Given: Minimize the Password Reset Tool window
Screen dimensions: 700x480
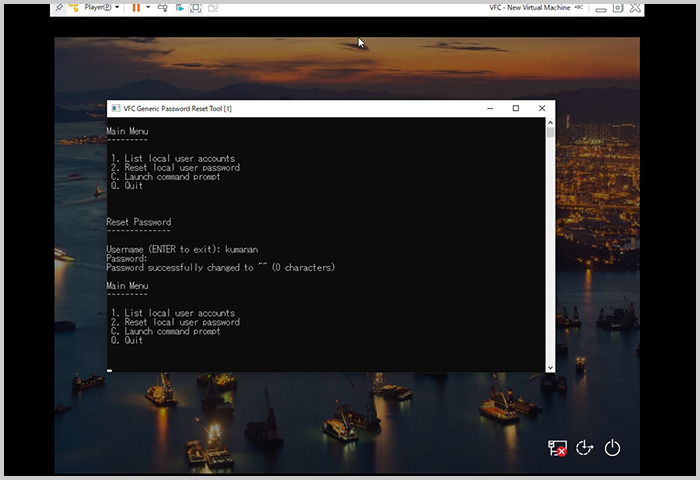Looking at the screenshot, I should click(490, 109).
